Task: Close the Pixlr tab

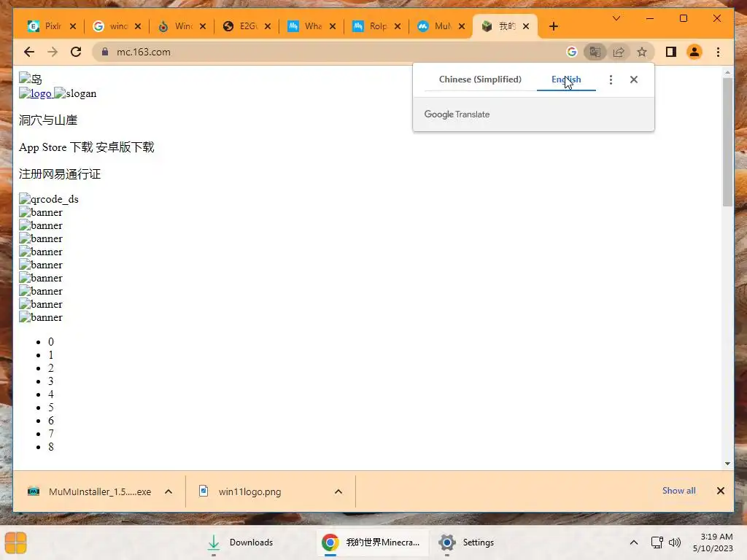Action: click(73, 26)
